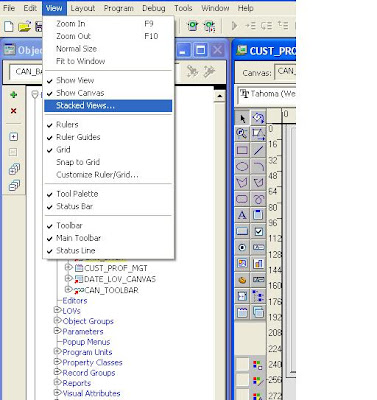Click the Go debug arrow icon
Image resolution: width=377 pixels, height=400 pixels.
[x=234, y=26]
